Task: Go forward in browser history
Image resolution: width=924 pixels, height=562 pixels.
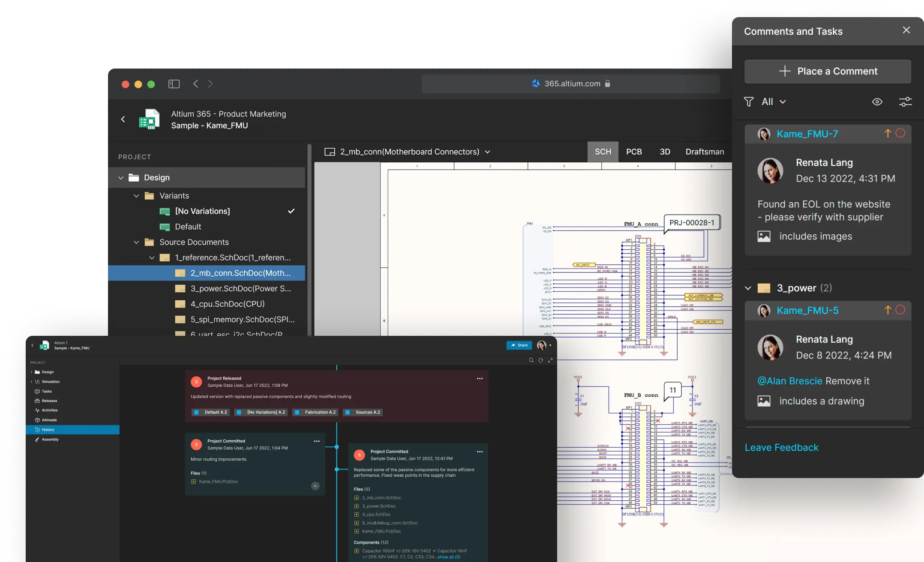Action: (x=210, y=84)
